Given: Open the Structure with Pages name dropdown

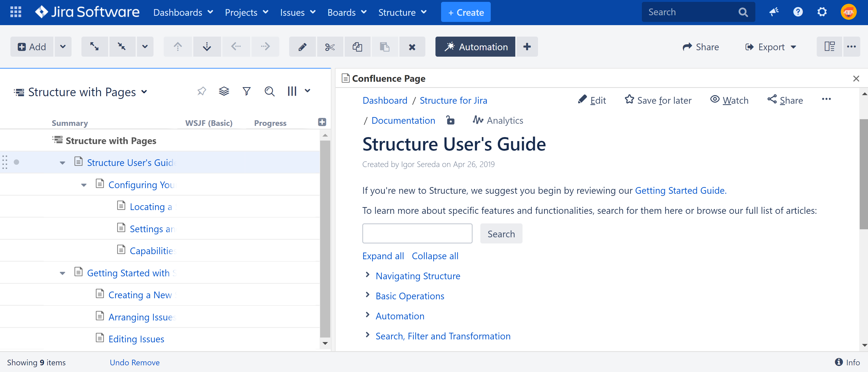Looking at the screenshot, I should 144,92.
